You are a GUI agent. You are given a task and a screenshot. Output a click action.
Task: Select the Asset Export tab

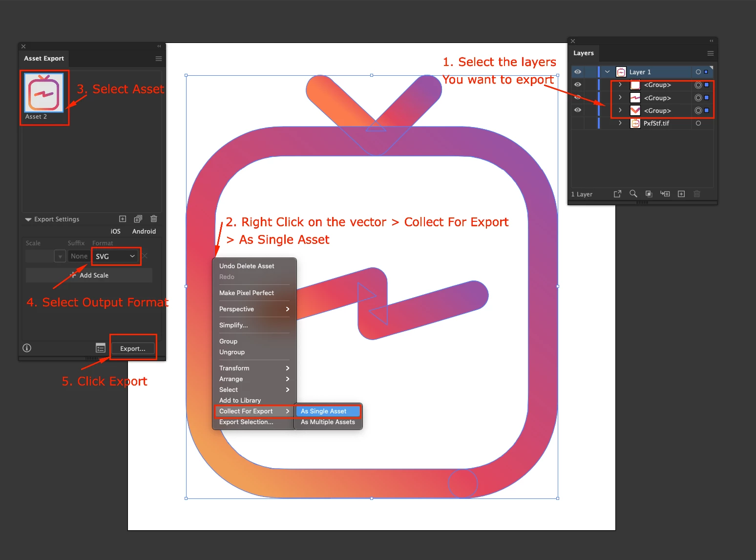tap(44, 59)
